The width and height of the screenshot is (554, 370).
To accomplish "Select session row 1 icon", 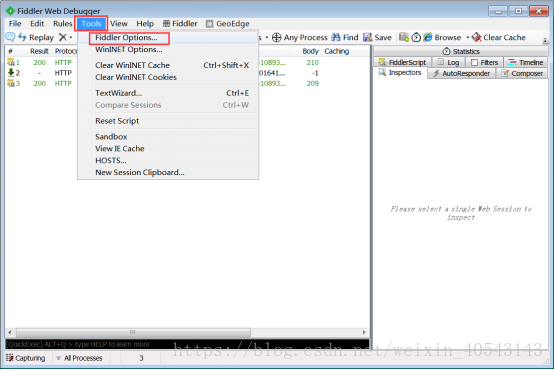I will pos(11,62).
